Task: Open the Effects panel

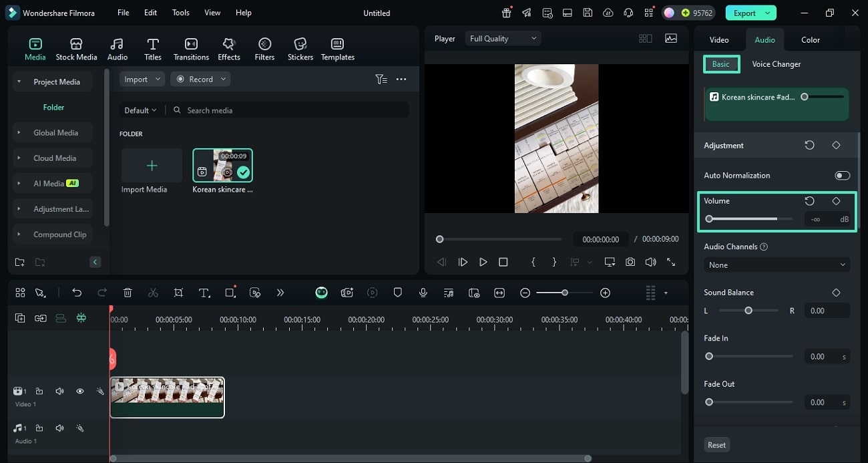Action: [228, 49]
